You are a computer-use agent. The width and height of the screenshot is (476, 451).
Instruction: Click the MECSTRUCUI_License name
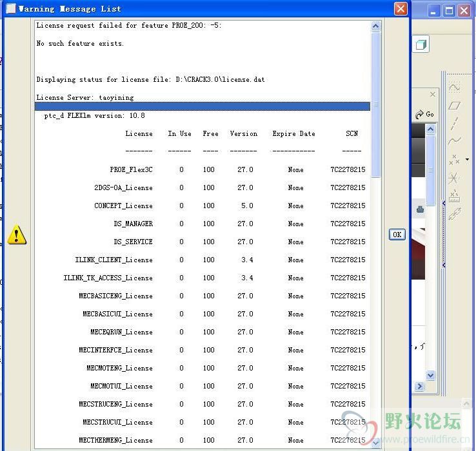point(118,422)
